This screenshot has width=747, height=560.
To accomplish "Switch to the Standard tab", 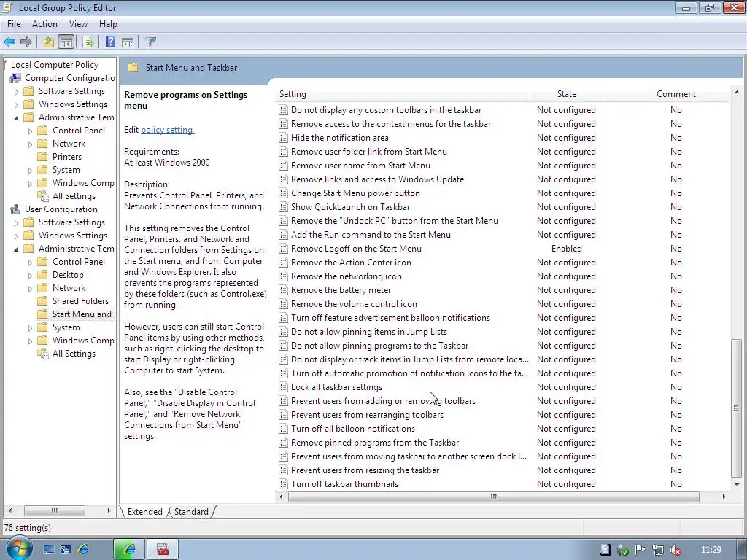I will [x=191, y=511].
